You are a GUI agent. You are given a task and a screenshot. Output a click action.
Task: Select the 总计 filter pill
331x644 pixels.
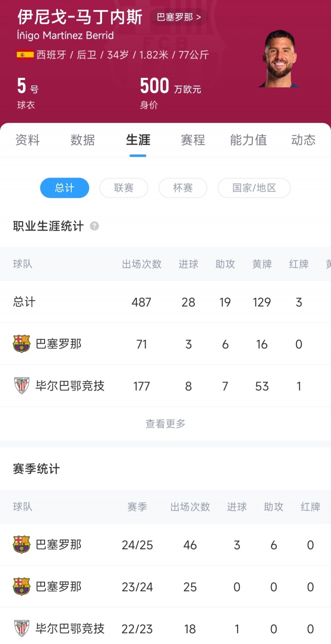tap(64, 188)
